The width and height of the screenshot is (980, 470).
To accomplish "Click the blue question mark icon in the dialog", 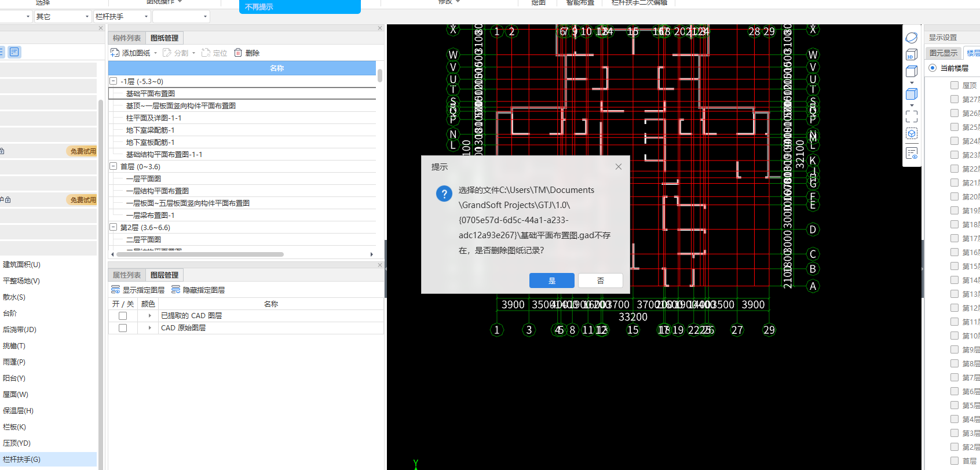I will click(444, 194).
